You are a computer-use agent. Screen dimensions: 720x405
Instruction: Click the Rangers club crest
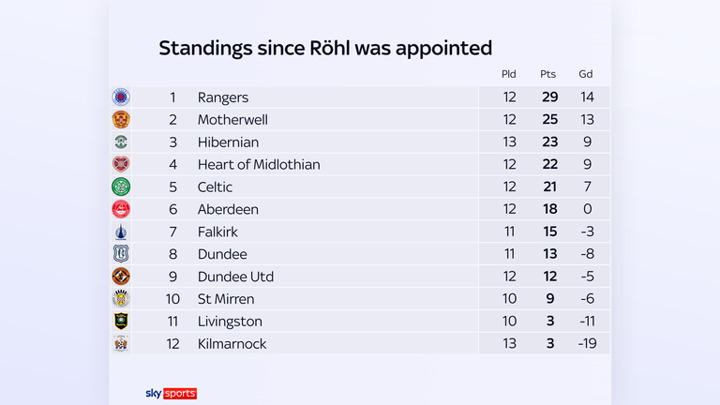click(x=121, y=97)
